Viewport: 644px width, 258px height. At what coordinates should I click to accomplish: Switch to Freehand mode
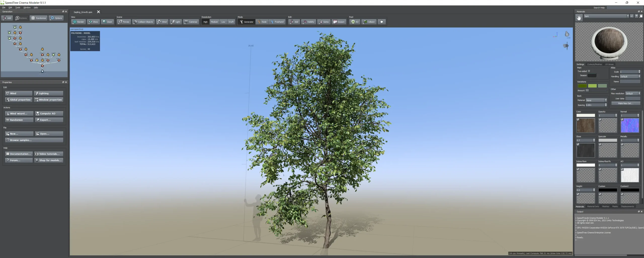277,22
